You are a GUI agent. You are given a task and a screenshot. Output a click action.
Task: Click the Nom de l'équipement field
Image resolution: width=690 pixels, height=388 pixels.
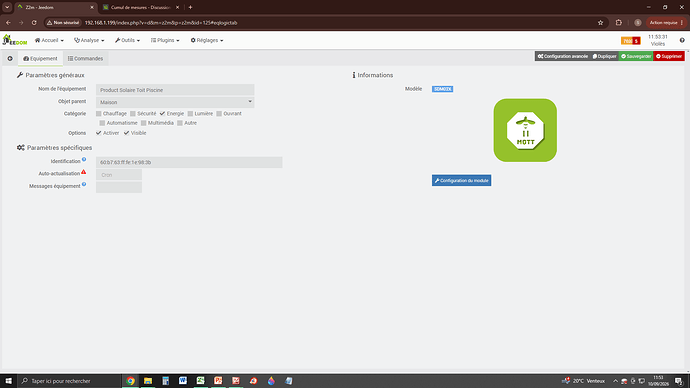175,90
